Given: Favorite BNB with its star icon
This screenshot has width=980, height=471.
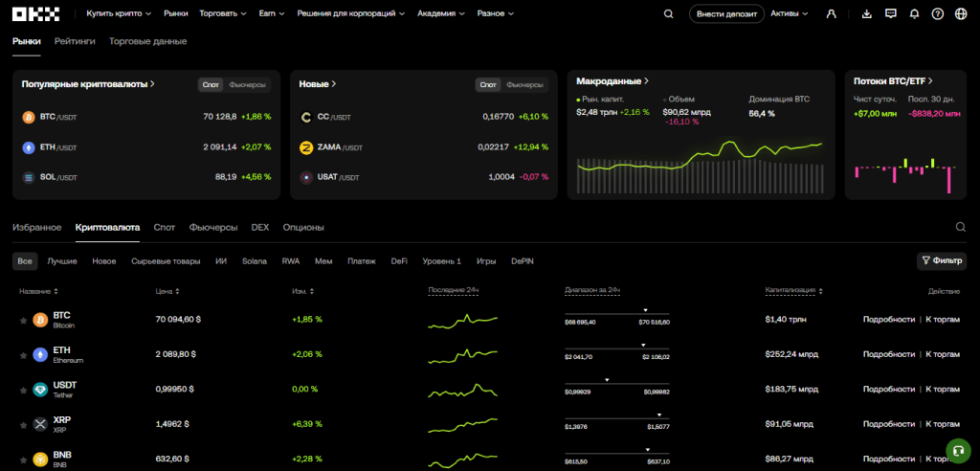Looking at the screenshot, I should (23, 460).
